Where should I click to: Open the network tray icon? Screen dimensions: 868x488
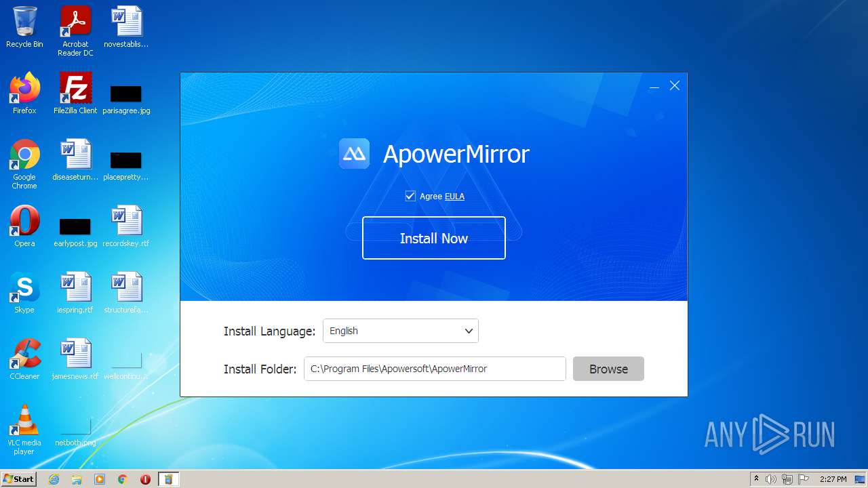(787, 479)
